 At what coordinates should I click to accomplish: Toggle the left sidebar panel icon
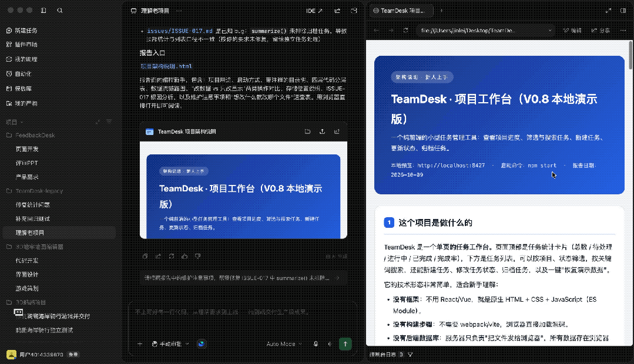click(x=43, y=11)
